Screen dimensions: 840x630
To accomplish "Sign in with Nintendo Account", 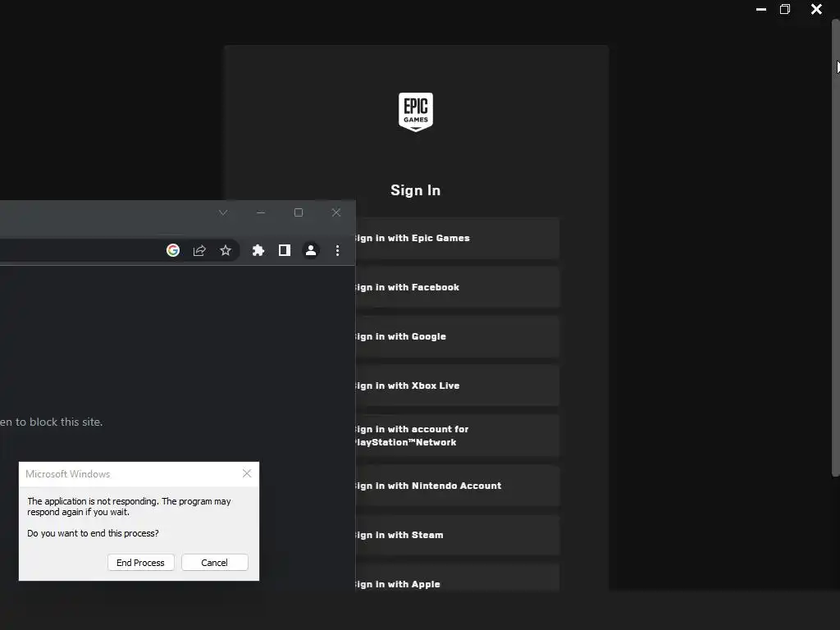I will point(458,486).
